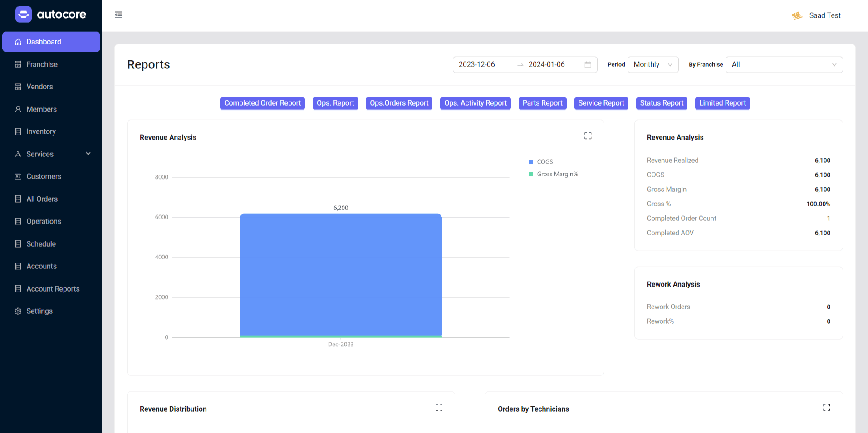This screenshot has width=868, height=433.
Task: Click the Account Reports icon
Action: (x=18, y=289)
